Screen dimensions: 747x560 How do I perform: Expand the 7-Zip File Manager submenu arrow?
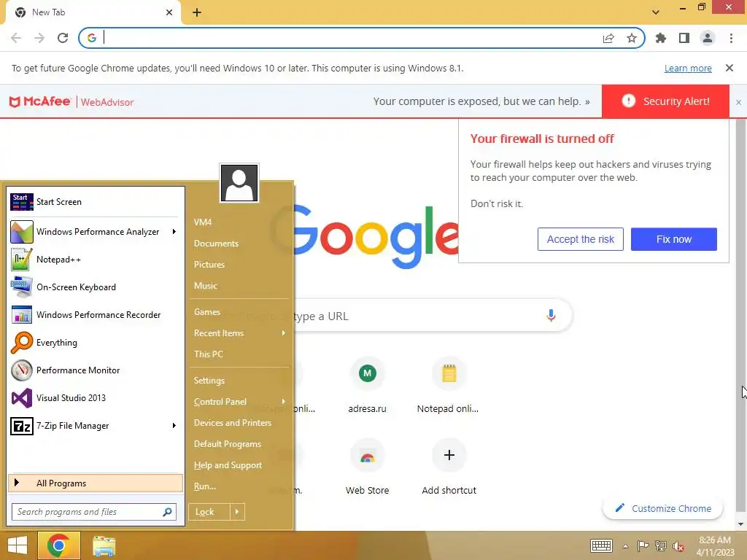click(x=174, y=425)
